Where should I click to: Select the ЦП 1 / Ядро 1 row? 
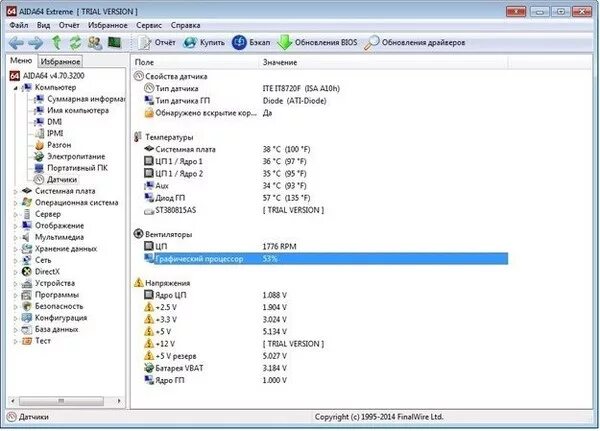point(326,162)
